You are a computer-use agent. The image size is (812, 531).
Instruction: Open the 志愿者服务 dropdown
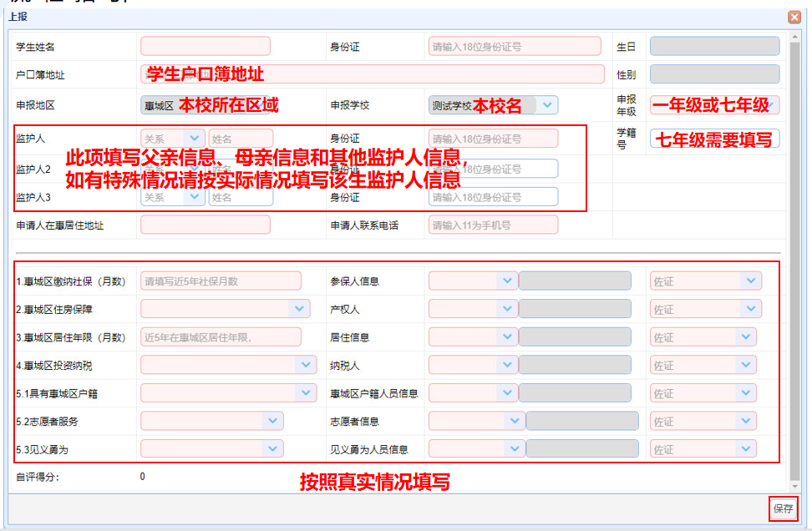point(272,422)
